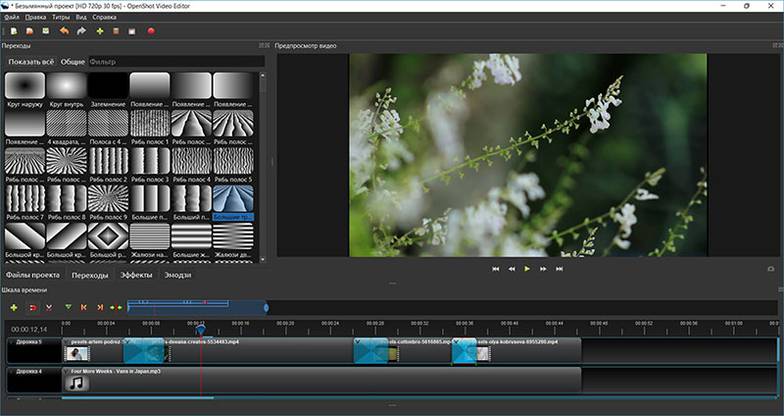784x416 pixels.
Task: Open the Choose Profile toolbar icon
Action: click(x=116, y=31)
